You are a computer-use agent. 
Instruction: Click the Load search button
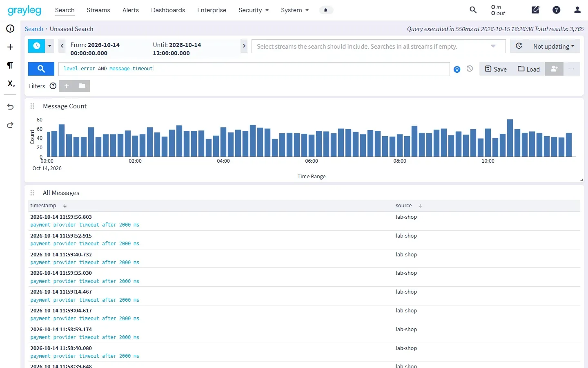point(529,69)
